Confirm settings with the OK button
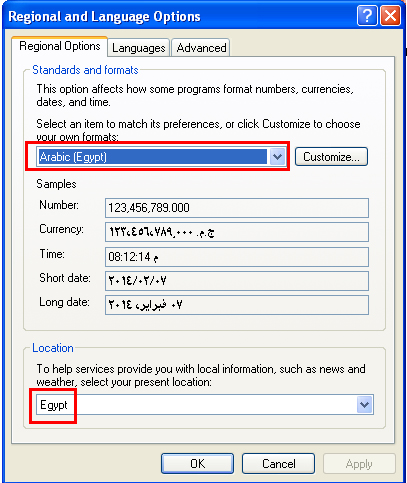Screen dimensions: 407x483 197,464
